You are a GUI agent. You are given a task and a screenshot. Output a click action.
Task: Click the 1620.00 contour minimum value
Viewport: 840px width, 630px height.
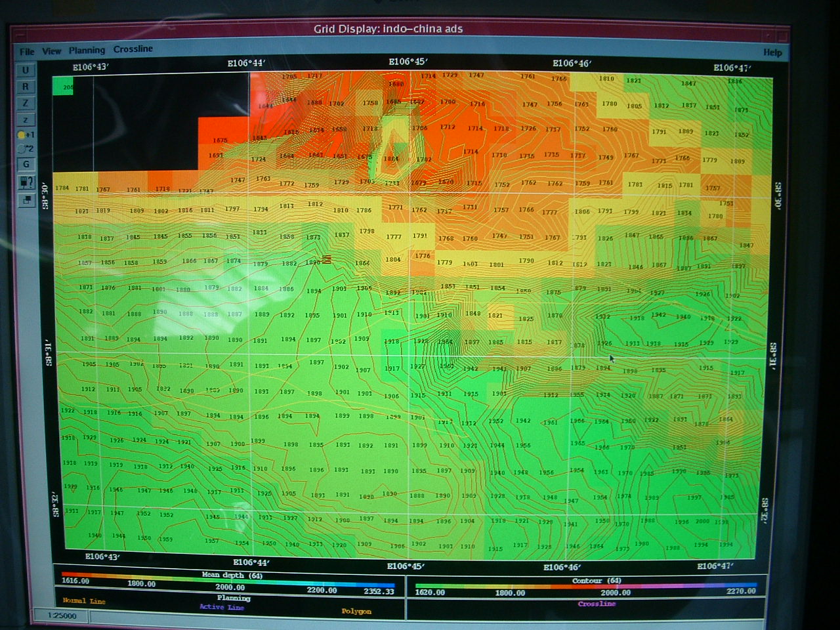(x=430, y=593)
